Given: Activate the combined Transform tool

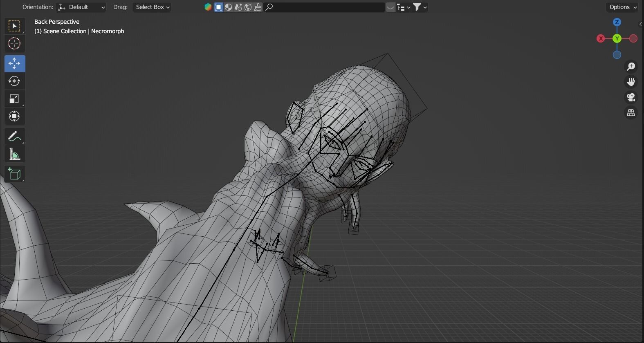Looking at the screenshot, I should pyautogui.click(x=14, y=116).
